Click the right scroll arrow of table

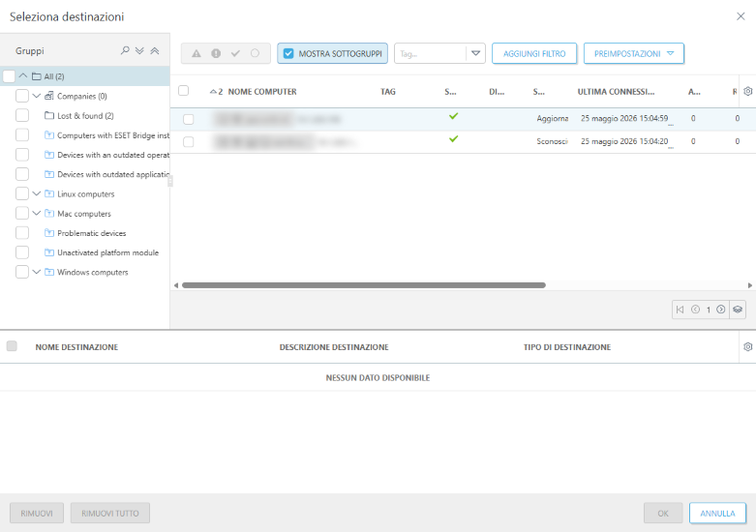point(750,285)
